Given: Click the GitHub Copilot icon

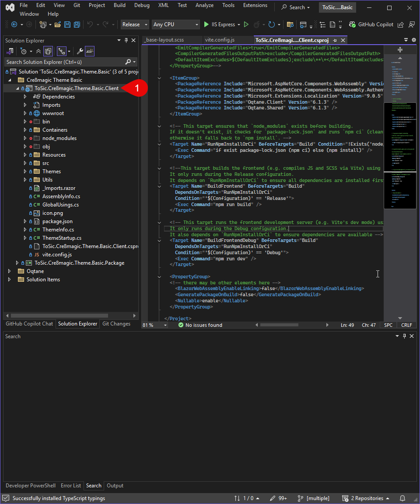Looking at the screenshot, I should [x=353, y=24].
